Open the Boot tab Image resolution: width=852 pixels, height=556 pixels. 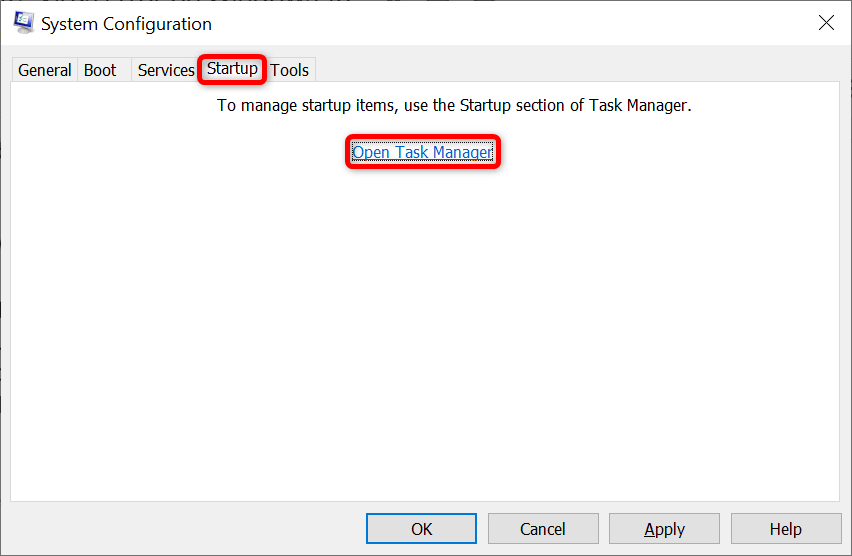click(x=100, y=70)
